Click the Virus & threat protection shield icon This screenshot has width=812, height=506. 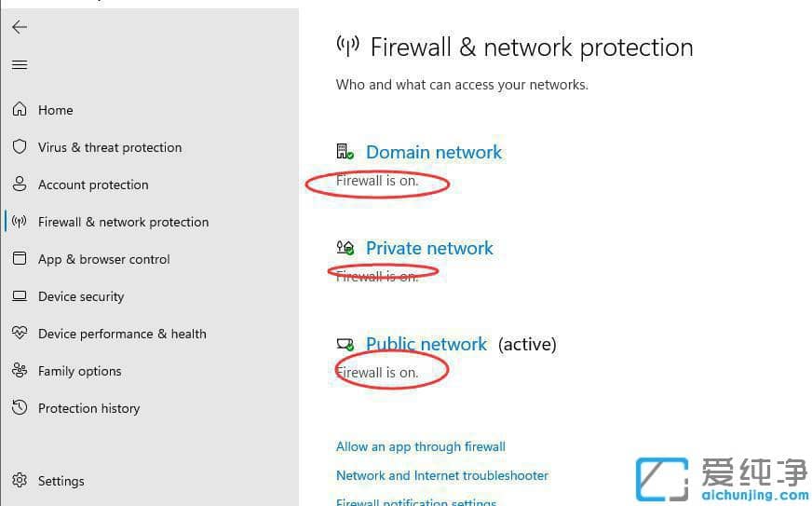pyautogui.click(x=20, y=147)
